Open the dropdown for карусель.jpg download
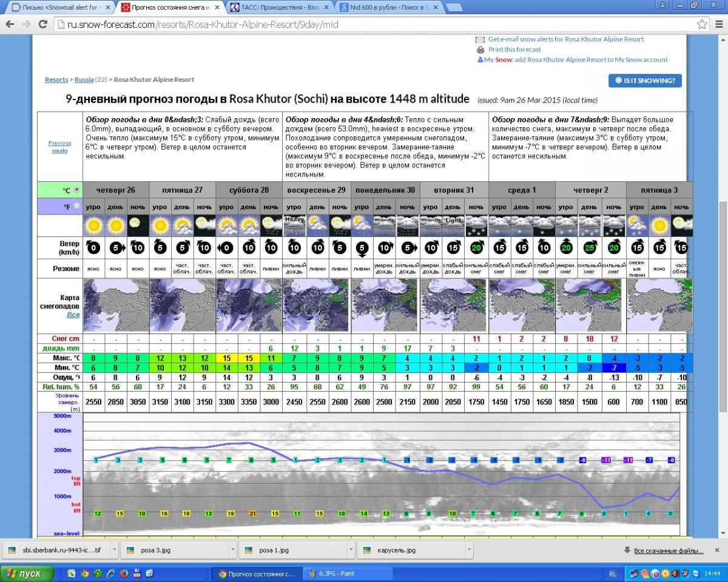 [x=470, y=550]
